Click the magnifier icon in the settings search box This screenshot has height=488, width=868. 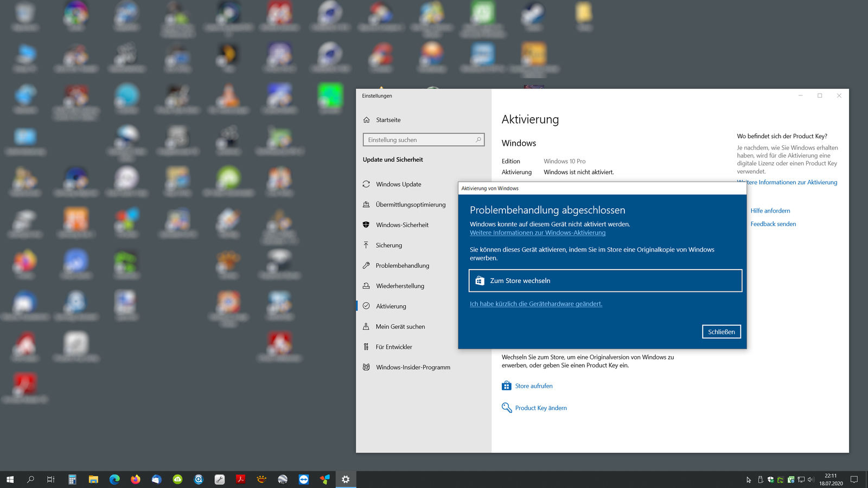pyautogui.click(x=478, y=140)
